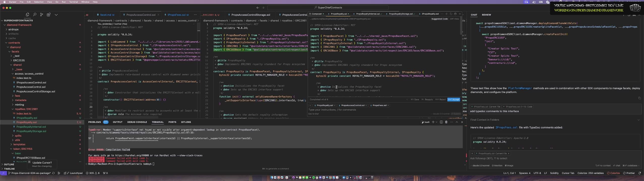
Task: Open IPropsFees.sol link in chat response
Action: [x=506, y=128]
